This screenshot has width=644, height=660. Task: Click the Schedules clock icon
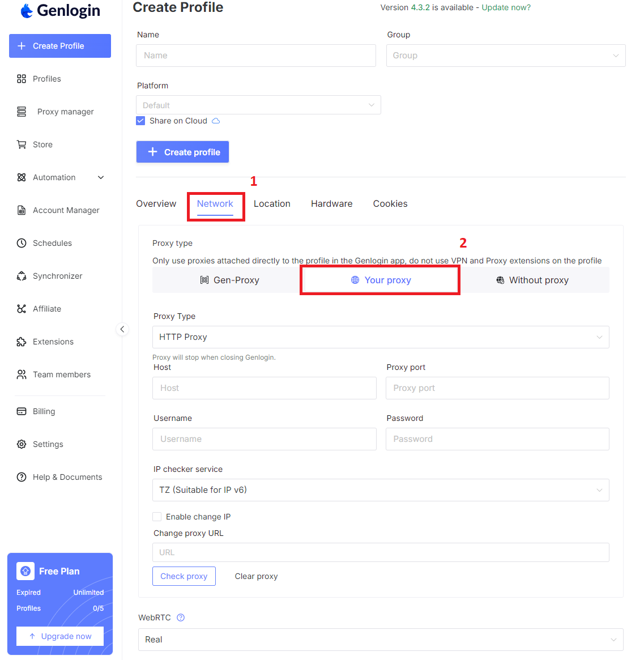pyautogui.click(x=22, y=243)
